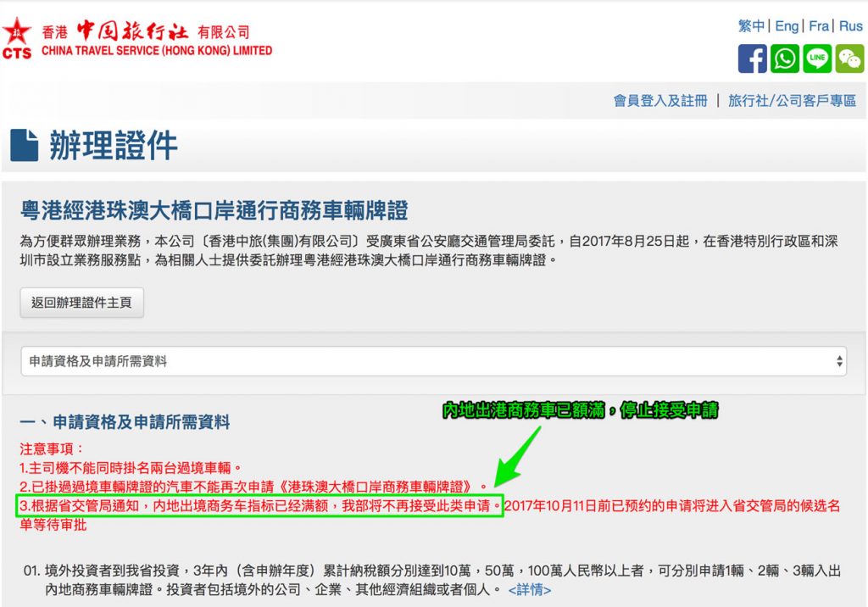
Task: Switch language to Eng
Action: click(787, 26)
